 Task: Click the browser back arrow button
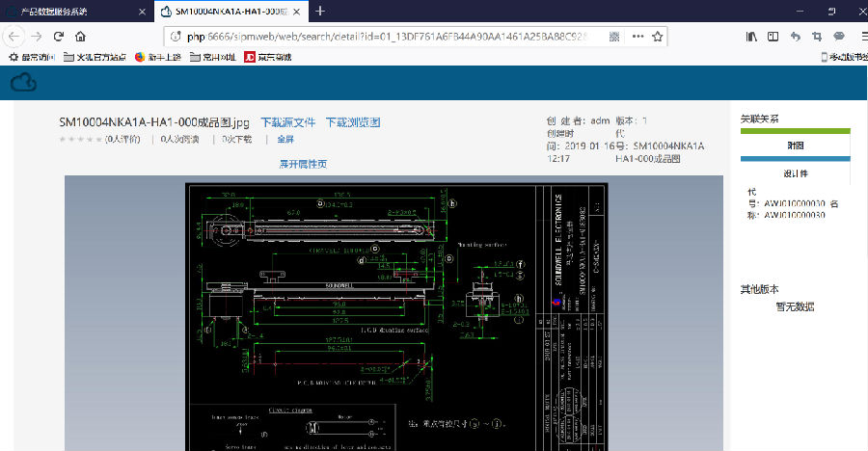point(13,36)
